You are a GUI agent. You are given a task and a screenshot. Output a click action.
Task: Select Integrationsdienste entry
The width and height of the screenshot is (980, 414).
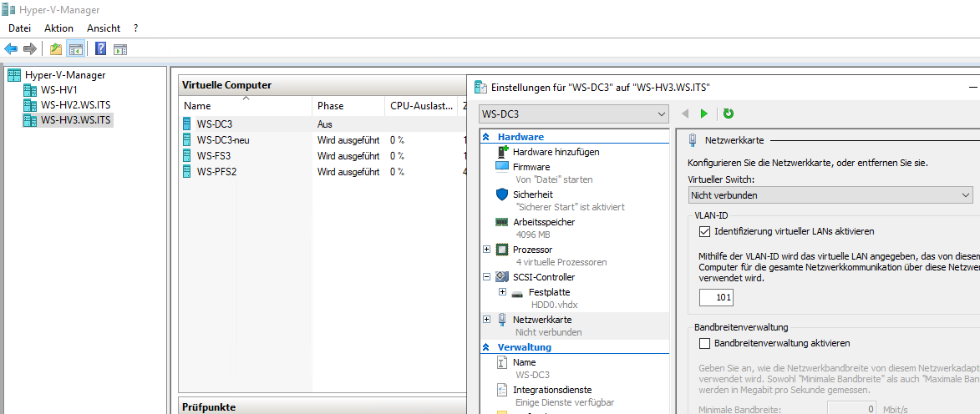(x=552, y=390)
